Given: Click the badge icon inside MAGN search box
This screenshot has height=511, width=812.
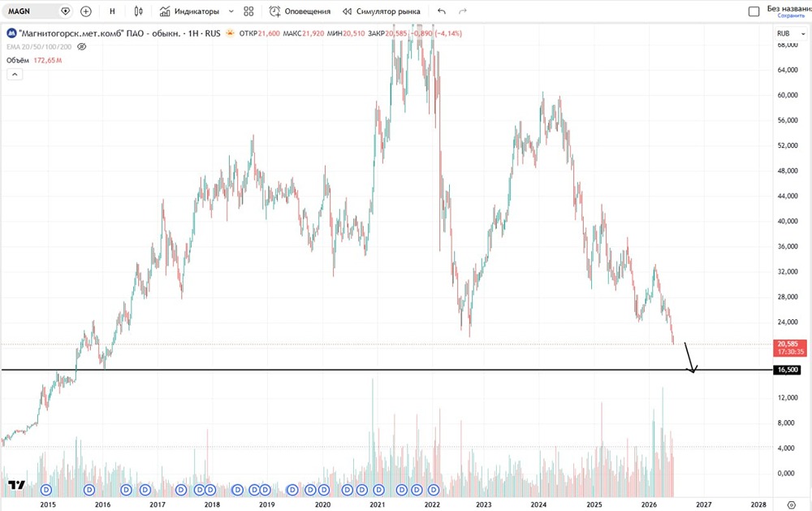Looking at the screenshot, I should point(65,11).
